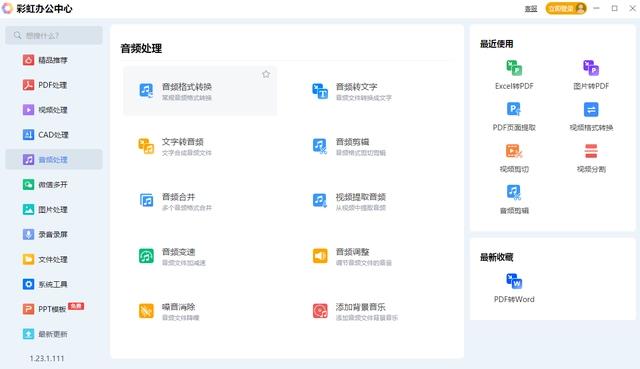The height and width of the screenshot is (369, 640).
Task: Open PDF转Word under 最新收藏
Action: (x=514, y=288)
